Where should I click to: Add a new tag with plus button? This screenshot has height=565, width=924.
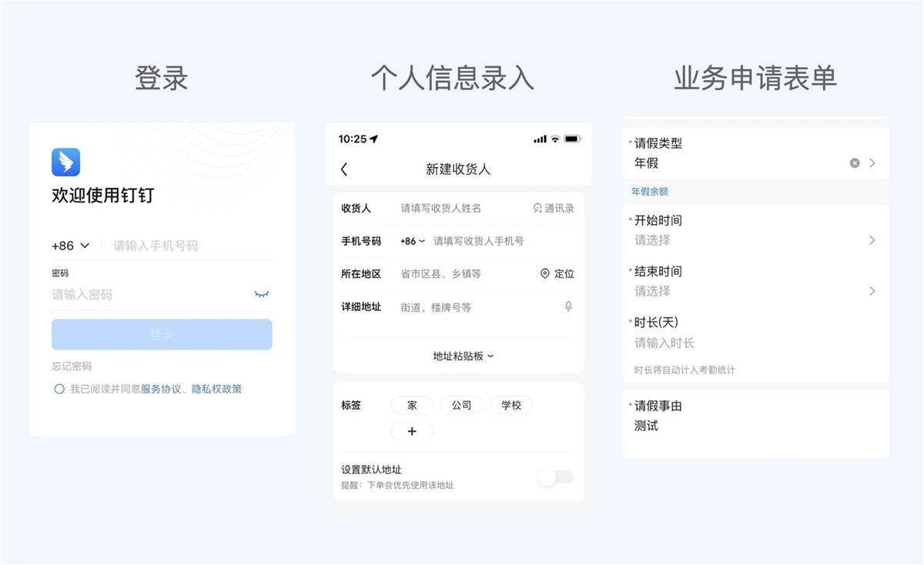(412, 432)
